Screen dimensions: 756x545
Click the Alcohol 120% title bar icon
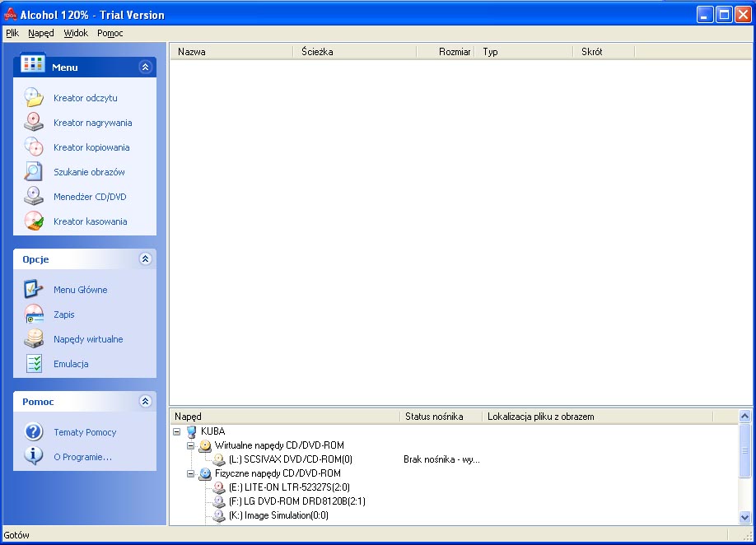(x=10, y=15)
